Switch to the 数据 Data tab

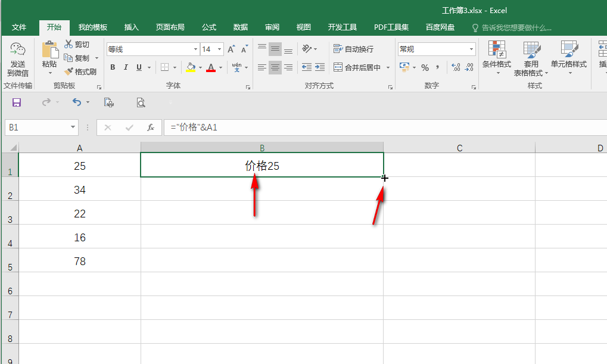point(241,27)
